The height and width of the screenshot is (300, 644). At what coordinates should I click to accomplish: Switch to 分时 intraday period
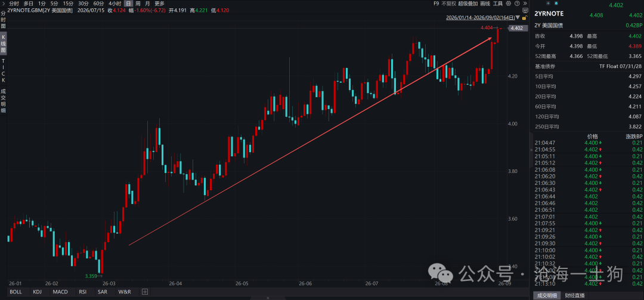click(14, 4)
